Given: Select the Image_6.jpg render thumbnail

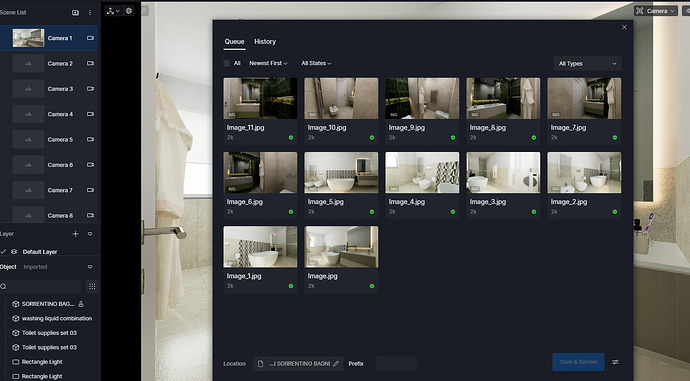Looking at the screenshot, I should click(260, 172).
